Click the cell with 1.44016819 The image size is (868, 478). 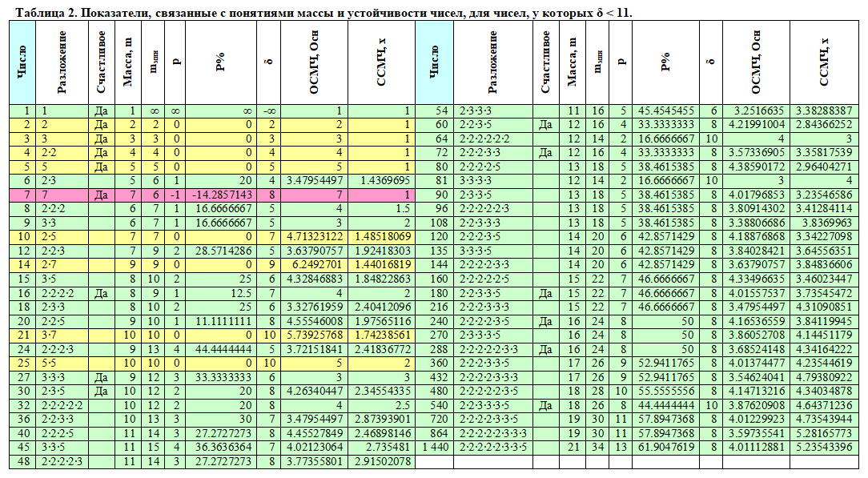[381, 265]
